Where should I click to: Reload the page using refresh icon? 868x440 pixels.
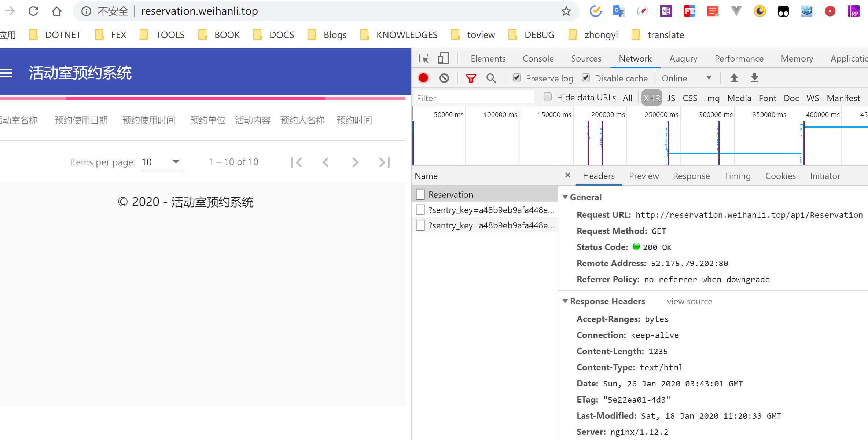33,11
